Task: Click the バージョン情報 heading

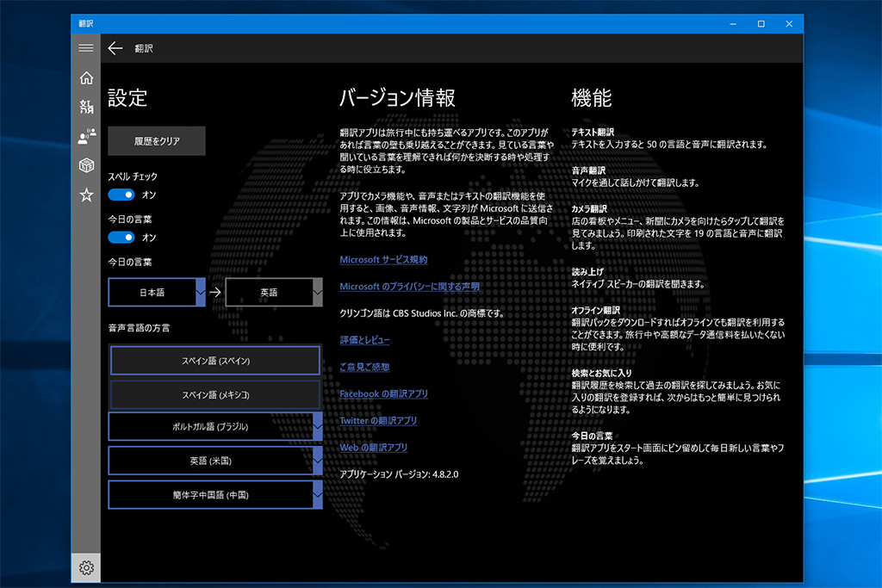Action: 397,98
